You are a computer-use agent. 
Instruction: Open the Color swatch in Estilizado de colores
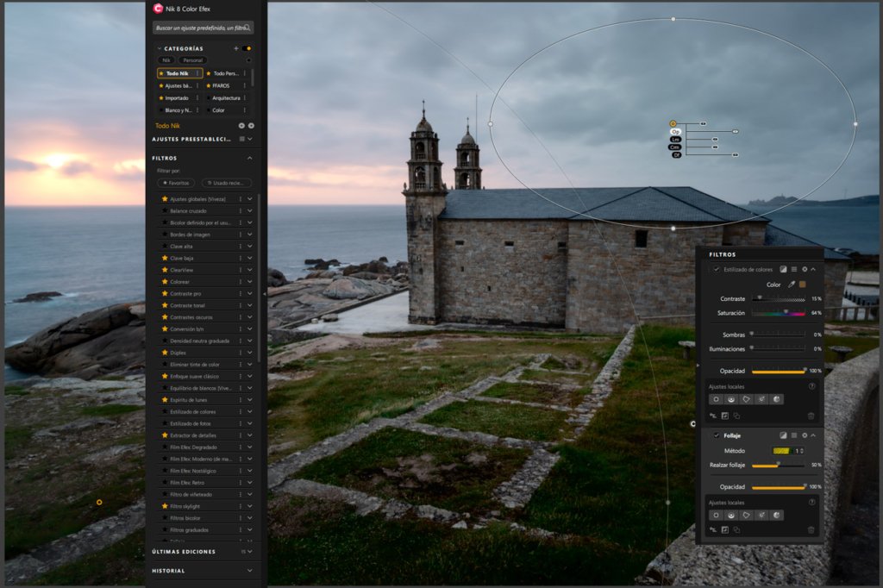[x=803, y=284]
